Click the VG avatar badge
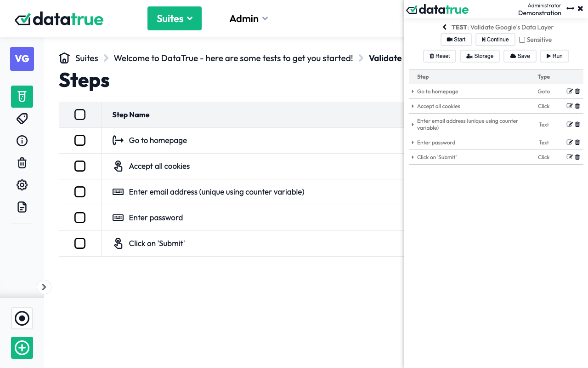 click(x=22, y=59)
